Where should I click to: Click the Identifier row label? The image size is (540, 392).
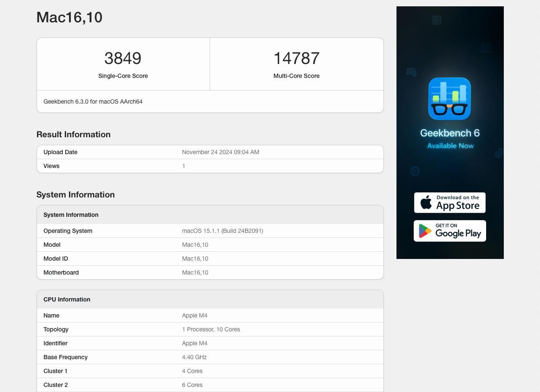[56, 343]
